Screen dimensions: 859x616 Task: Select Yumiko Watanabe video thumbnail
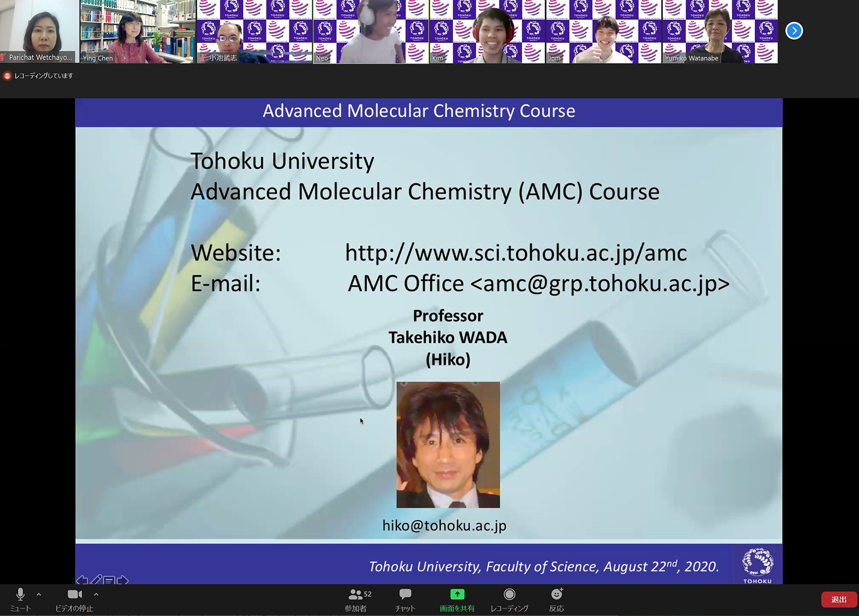click(720, 31)
